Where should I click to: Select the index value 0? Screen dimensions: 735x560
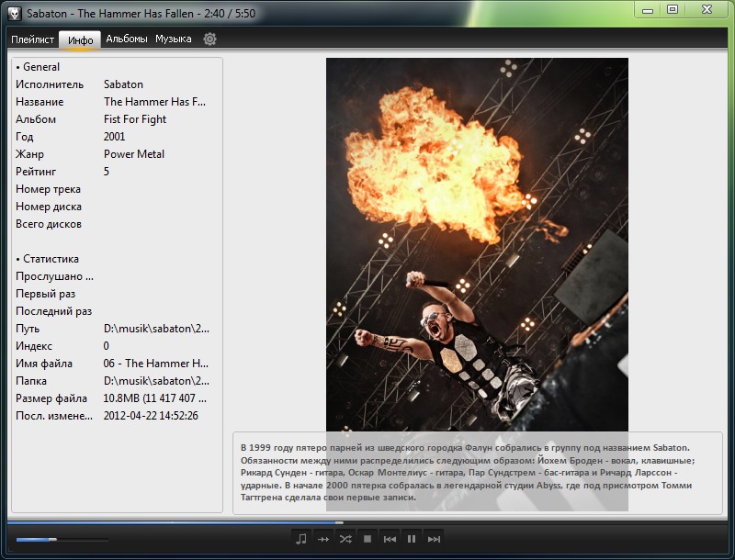[107, 346]
